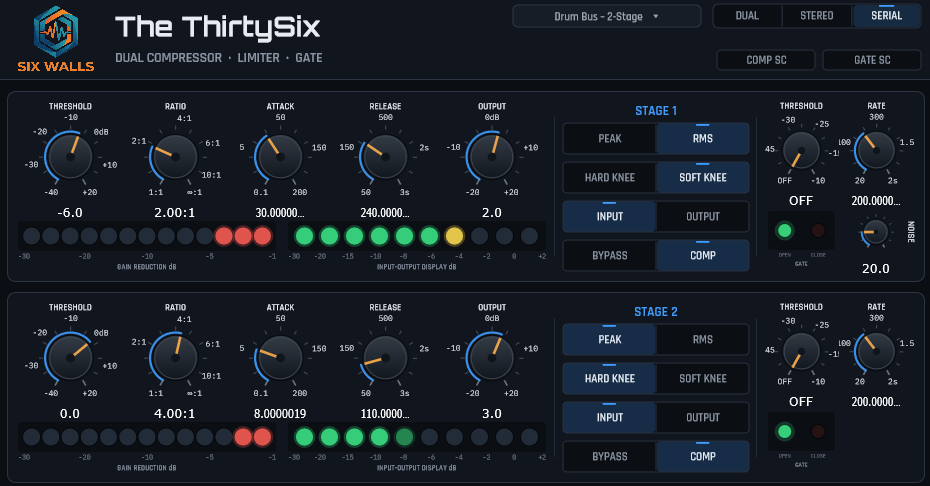
Task: Click Stage 1 gain reduction meter label
Action: 146,267
